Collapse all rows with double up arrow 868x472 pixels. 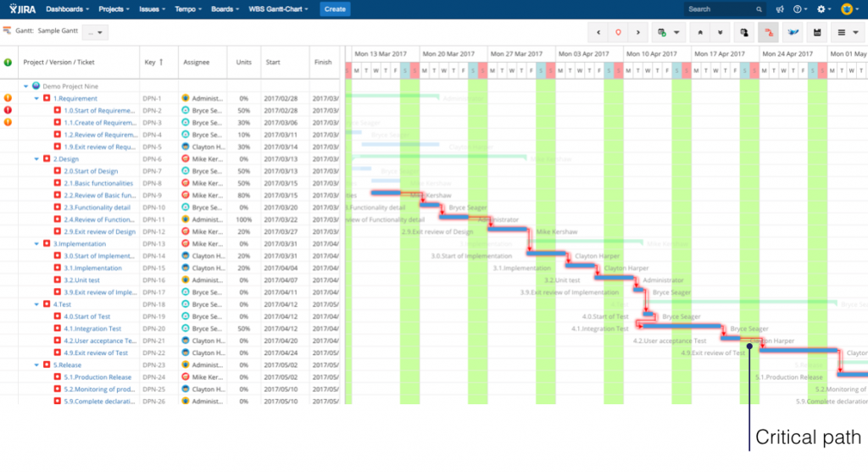click(700, 33)
